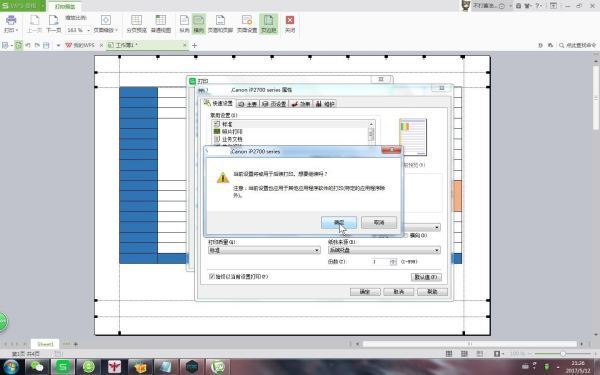Select the Sheet1 worksheet tab
Image resolution: width=600 pixels, height=375 pixels.
pos(45,344)
